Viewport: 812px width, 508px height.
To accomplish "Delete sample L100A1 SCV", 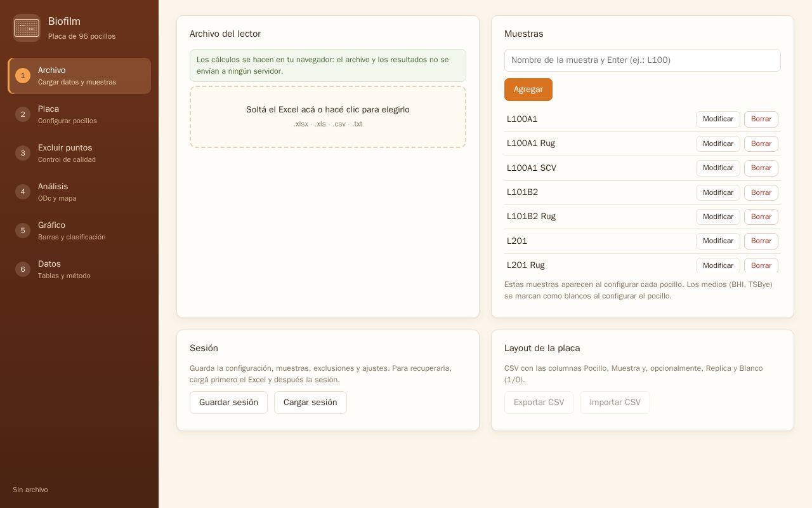I will coord(761,168).
